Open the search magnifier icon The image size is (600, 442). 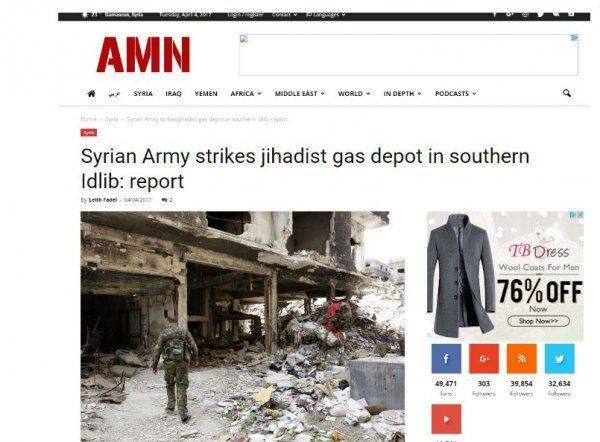(x=567, y=93)
